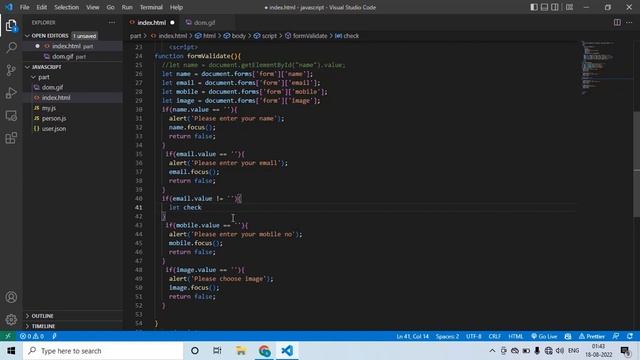Screen dimensions: 640x360
Task: Toggle the primary side bar
Action: point(534,7)
